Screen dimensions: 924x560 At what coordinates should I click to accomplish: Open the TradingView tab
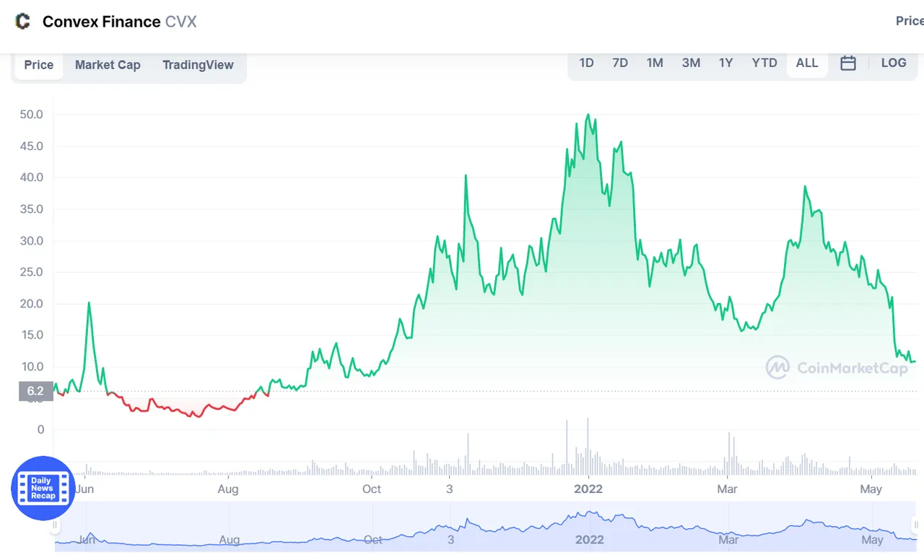pyautogui.click(x=198, y=65)
